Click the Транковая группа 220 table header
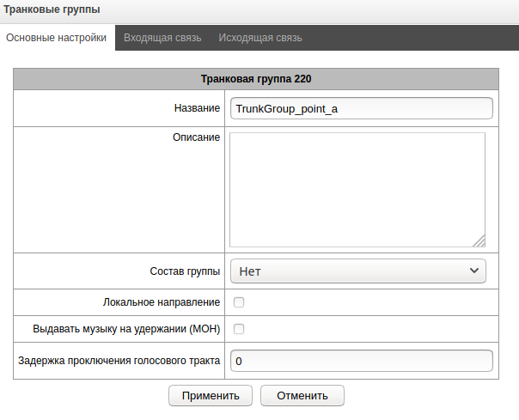The height and width of the screenshot is (420, 519). click(256, 78)
